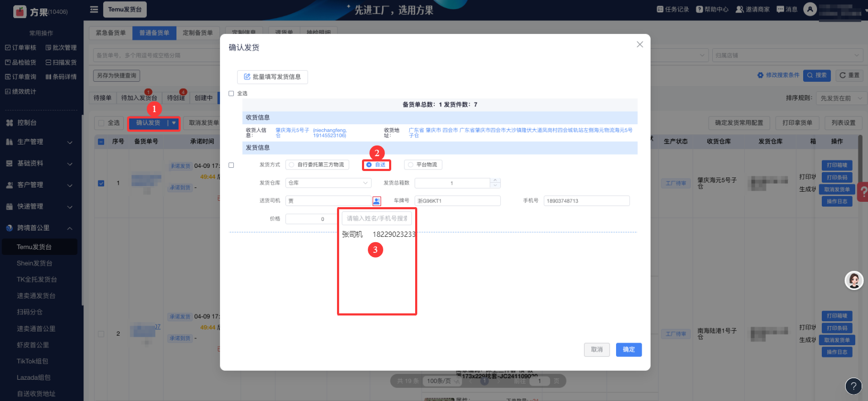Toggle the 全选 checkbox above the table
Viewport: 868px width, 401px height.
pos(101,123)
